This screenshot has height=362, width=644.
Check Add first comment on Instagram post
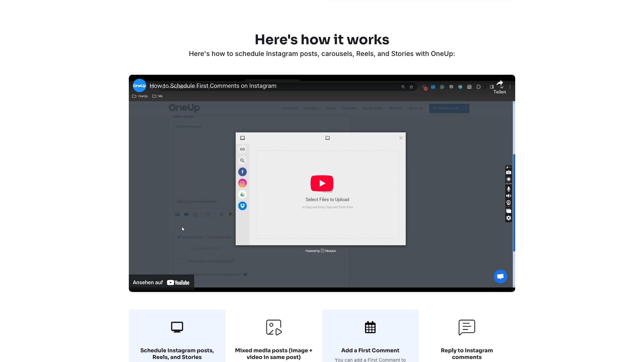coord(180,274)
